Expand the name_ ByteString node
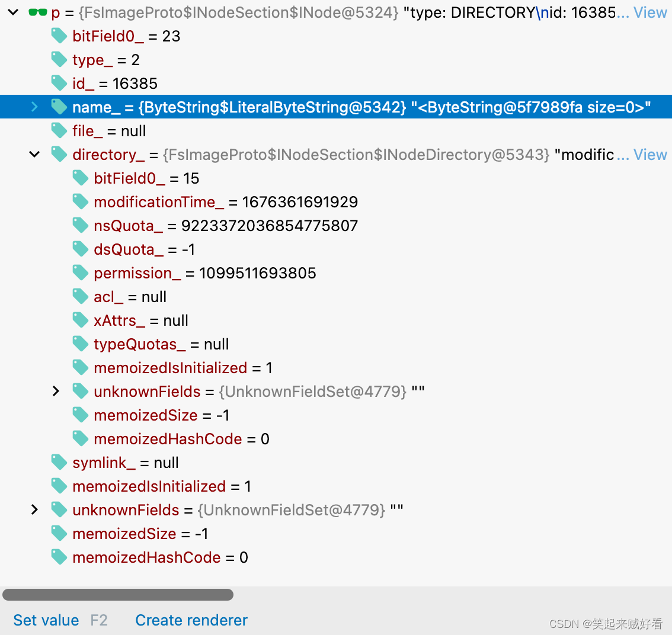The width and height of the screenshot is (672, 635). tap(35, 107)
